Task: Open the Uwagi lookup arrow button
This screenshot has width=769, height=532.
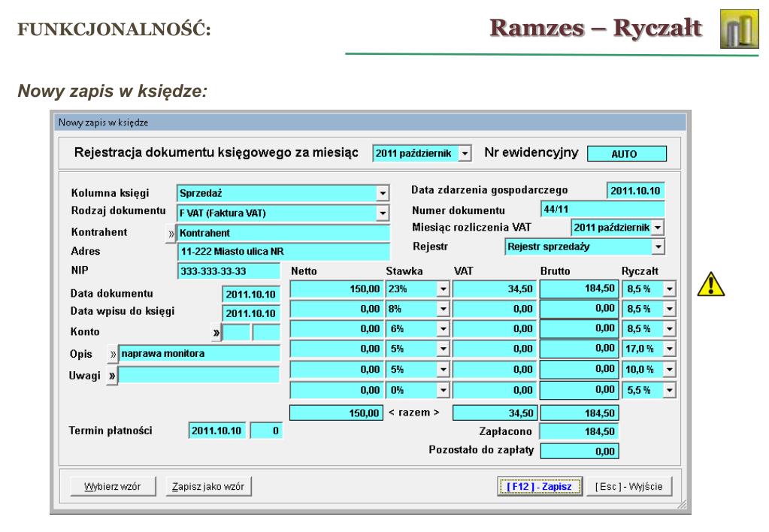Action: pyautogui.click(x=112, y=376)
